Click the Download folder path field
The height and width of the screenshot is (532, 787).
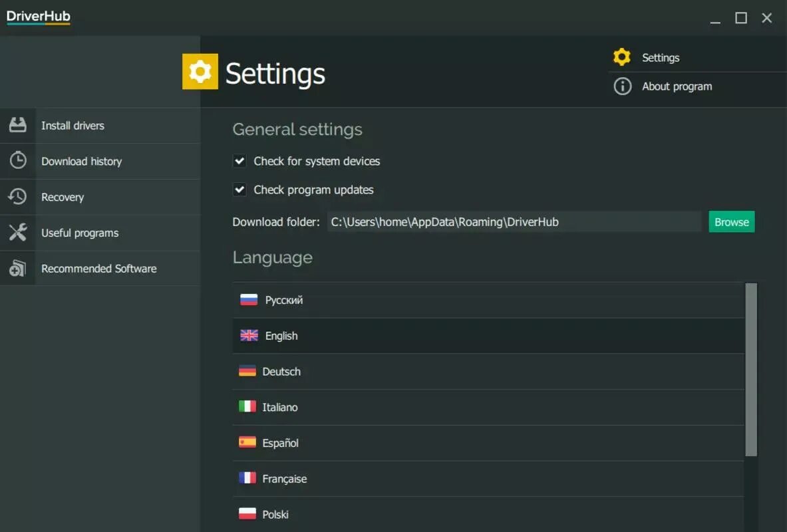coord(514,222)
